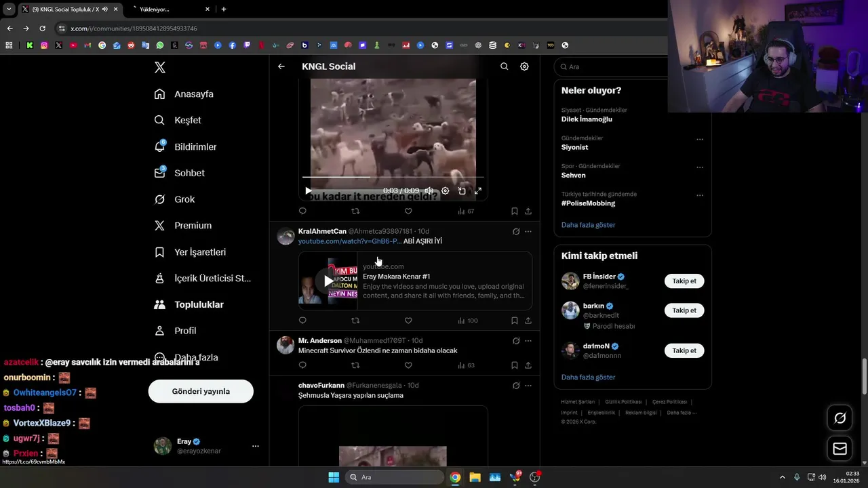Show more trends via Daha fazla göster
The height and width of the screenshot is (488, 868).
pyautogui.click(x=588, y=225)
